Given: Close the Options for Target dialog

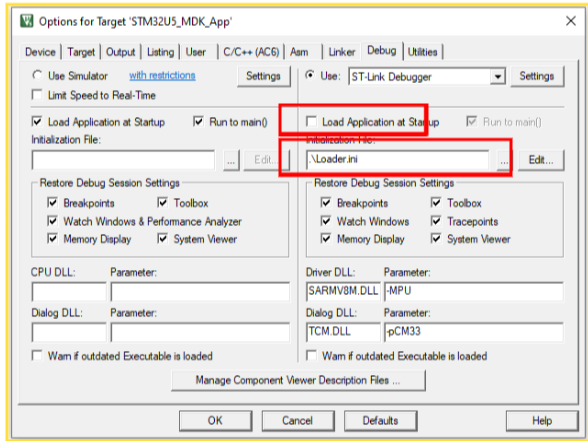Looking at the screenshot, I should tap(571, 21).
